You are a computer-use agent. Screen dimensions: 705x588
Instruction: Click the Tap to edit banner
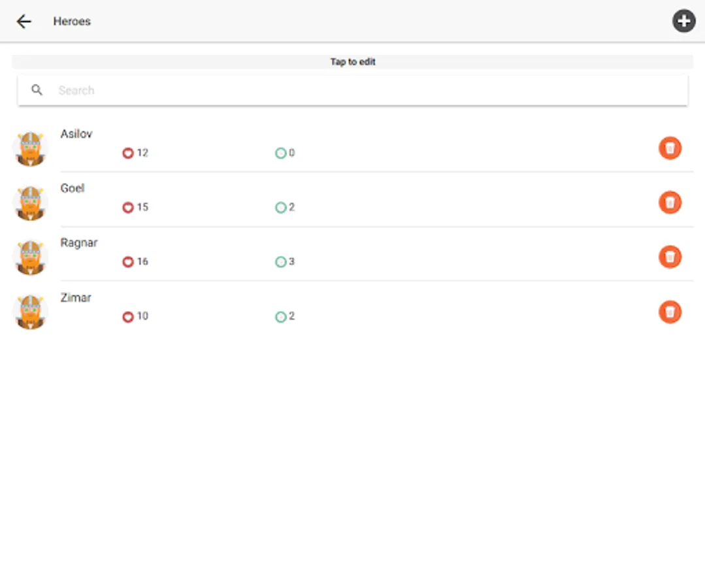pos(353,61)
